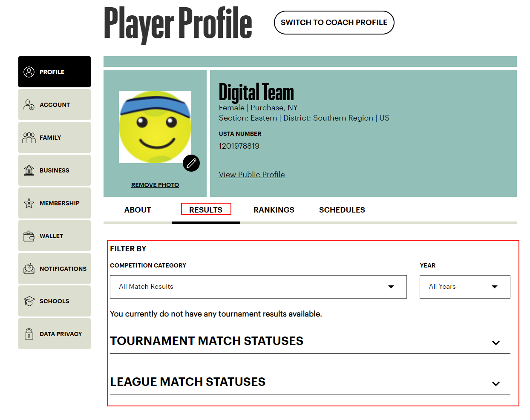Click the Business label in sidebar
Viewport: 530px width, 420px height.
click(x=55, y=170)
